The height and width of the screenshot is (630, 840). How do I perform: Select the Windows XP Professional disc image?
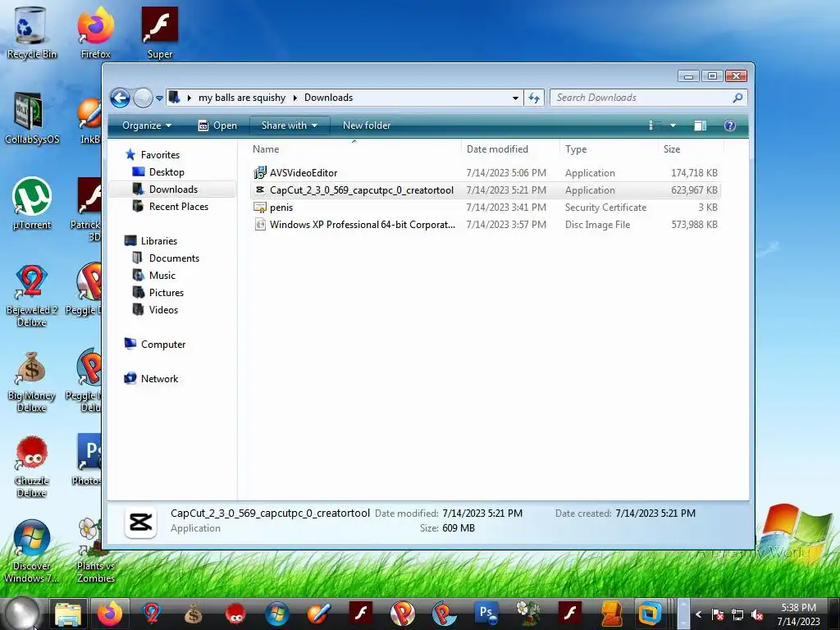[486, 225]
